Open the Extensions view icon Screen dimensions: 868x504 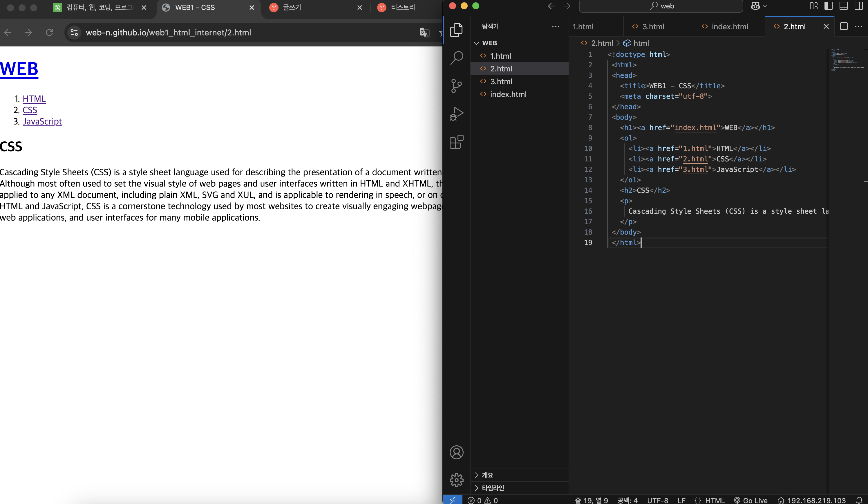coord(456,142)
